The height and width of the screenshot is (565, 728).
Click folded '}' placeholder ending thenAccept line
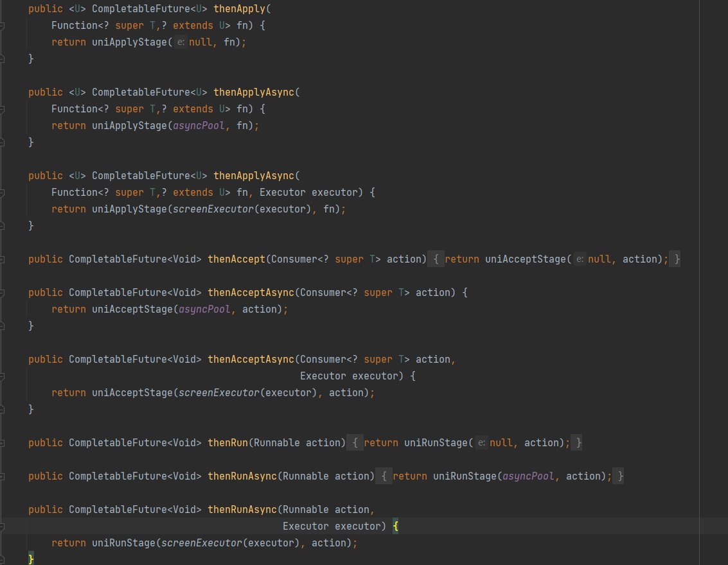click(x=675, y=259)
